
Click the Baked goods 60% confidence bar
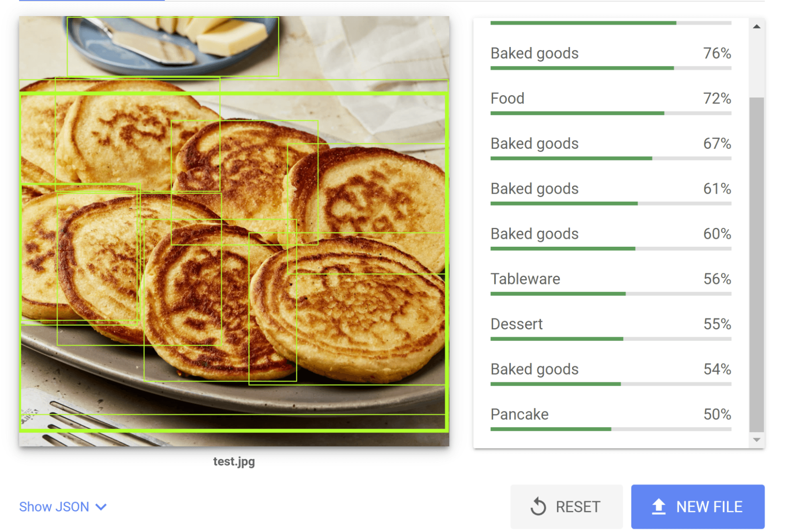[610, 249]
